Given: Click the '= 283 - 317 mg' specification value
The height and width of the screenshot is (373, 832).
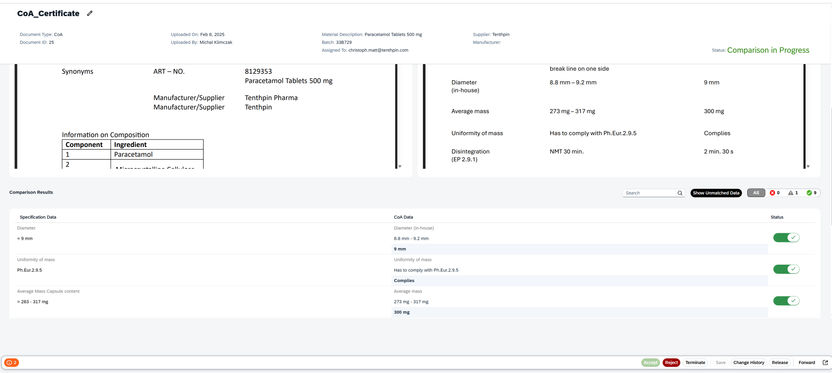Looking at the screenshot, I should click(32, 301).
